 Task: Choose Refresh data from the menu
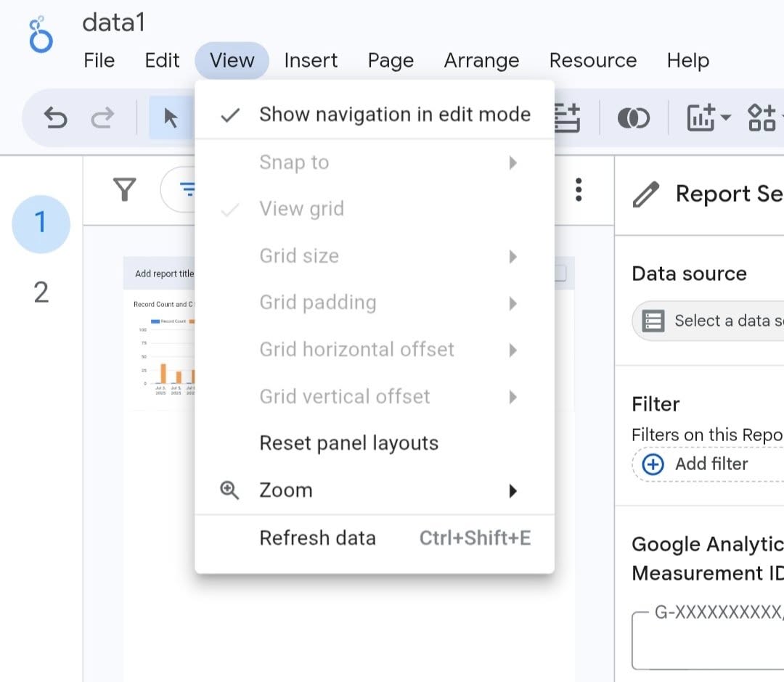coord(317,538)
